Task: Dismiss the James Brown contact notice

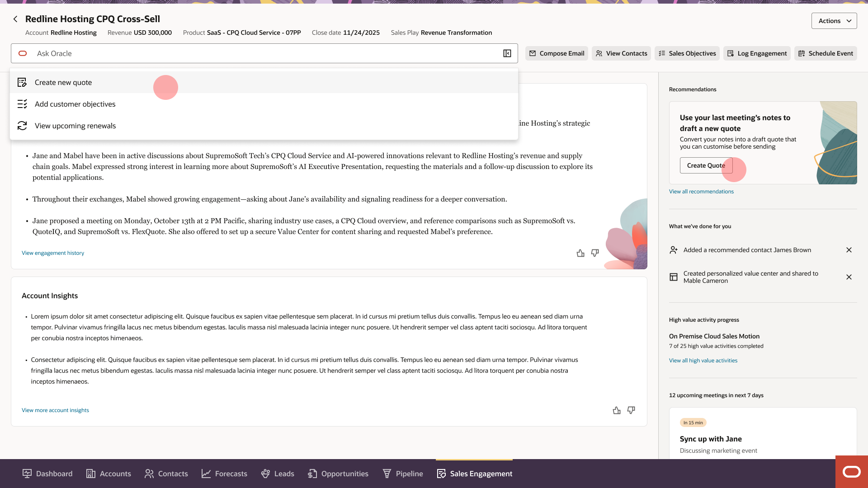Action: [849, 250]
